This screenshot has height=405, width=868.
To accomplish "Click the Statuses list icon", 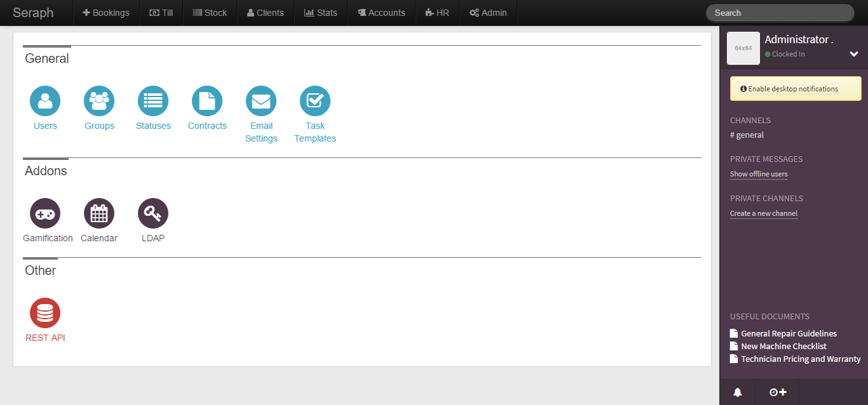I will click(153, 102).
